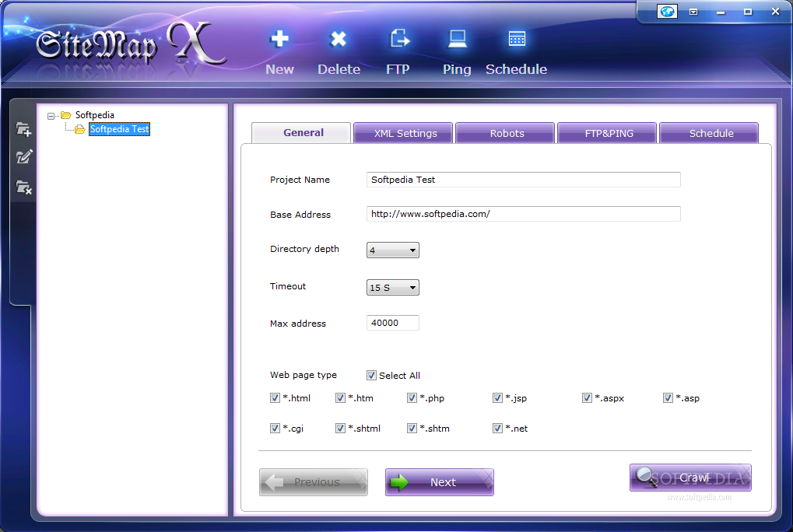The height and width of the screenshot is (532, 793).
Task: Click the Next button
Action: tap(440, 482)
